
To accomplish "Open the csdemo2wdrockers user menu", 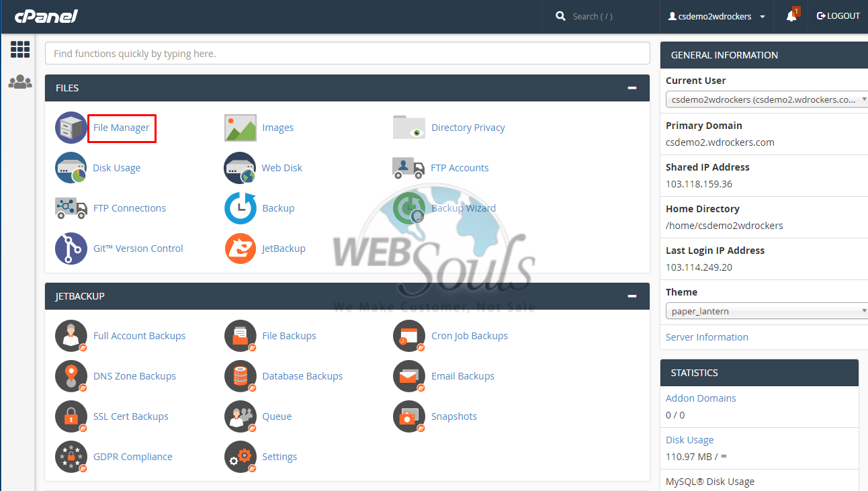I will [716, 16].
